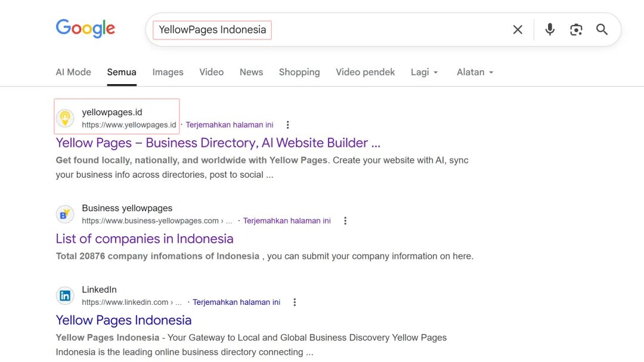This screenshot has height=362, width=644.
Task: Open more options for yellowpages.id result
Action: point(287,125)
